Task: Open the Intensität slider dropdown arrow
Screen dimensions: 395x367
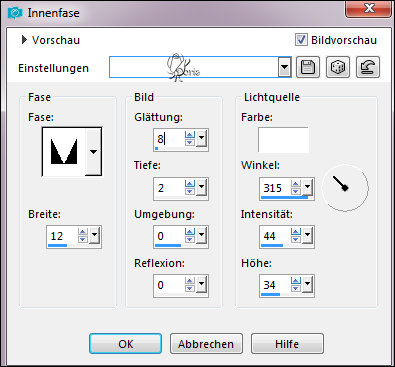Action: point(307,235)
